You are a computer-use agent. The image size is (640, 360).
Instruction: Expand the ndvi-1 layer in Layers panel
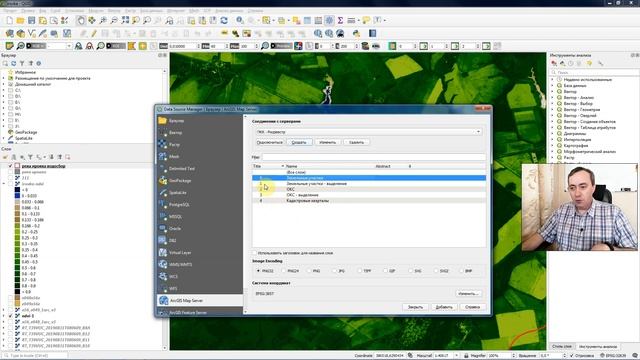4,316
